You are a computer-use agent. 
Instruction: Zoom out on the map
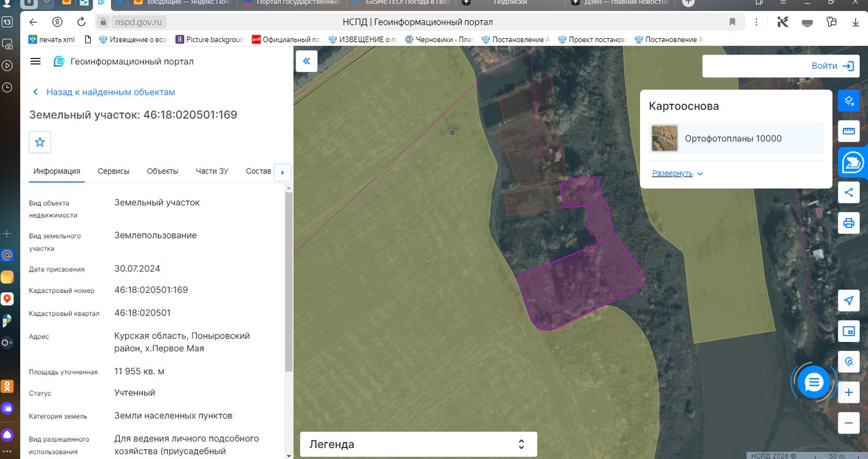(x=849, y=423)
